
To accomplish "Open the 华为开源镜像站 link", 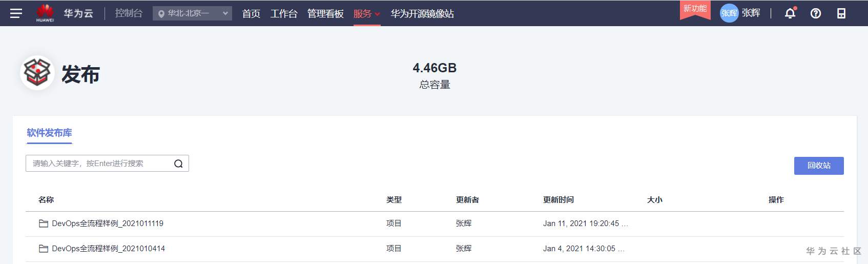I will coord(422,14).
